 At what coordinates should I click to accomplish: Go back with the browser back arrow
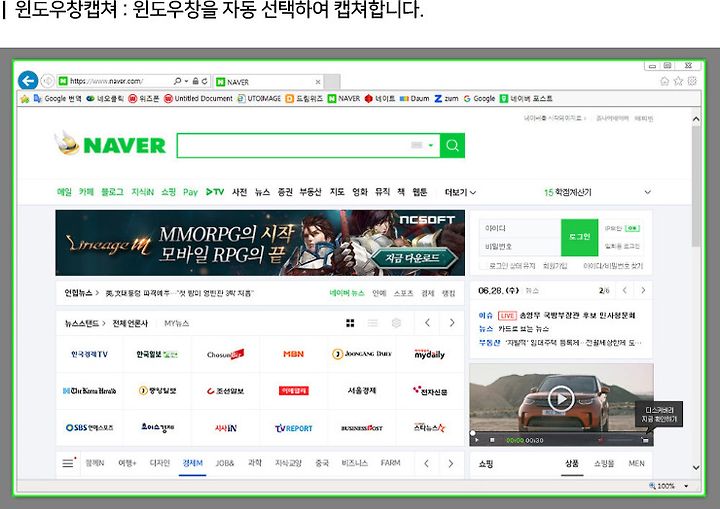click(x=28, y=81)
